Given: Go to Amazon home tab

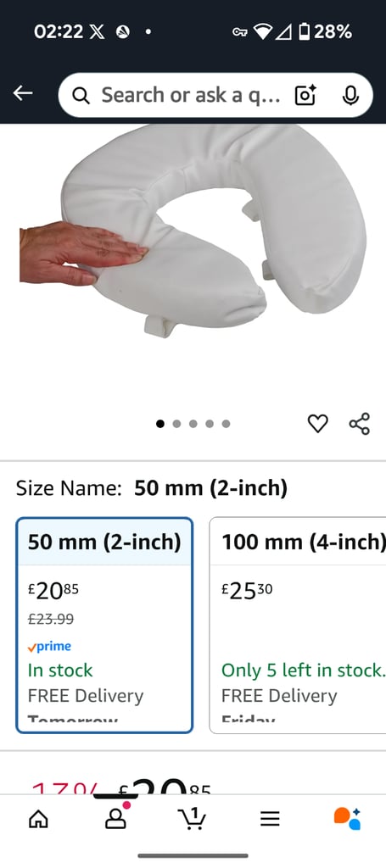Looking at the screenshot, I should pyautogui.click(x=38, y=818).
